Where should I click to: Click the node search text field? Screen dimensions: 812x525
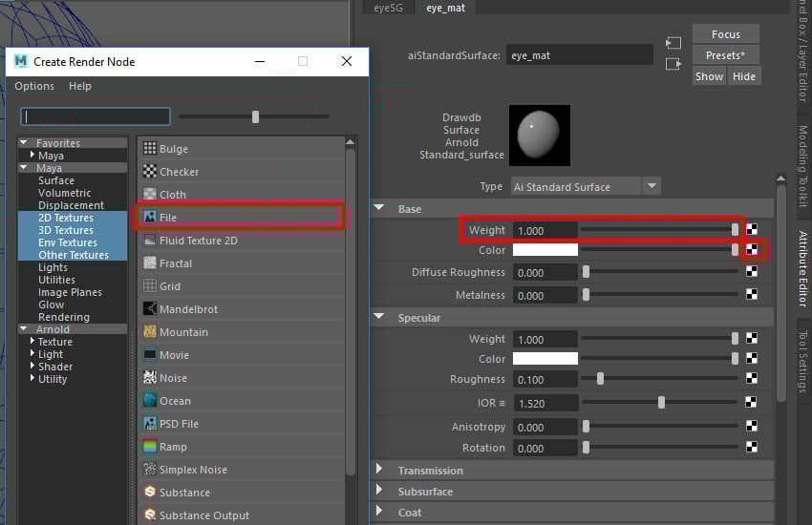[96, 116]
